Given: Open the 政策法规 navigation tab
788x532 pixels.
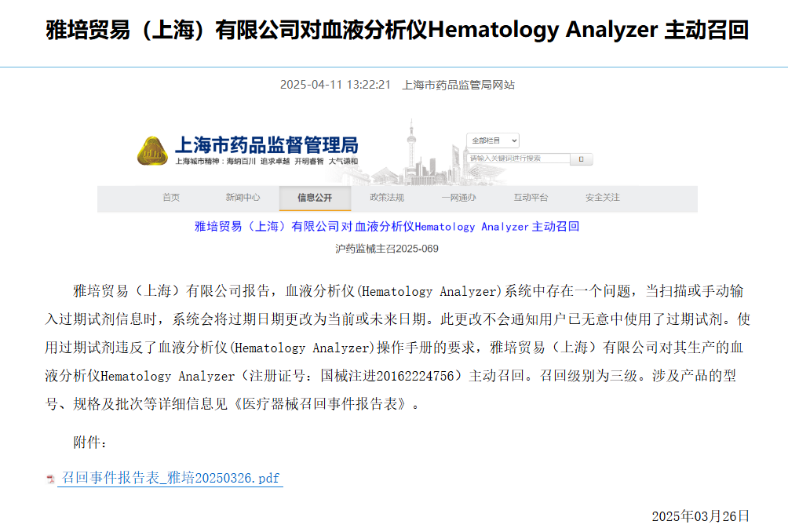Looking at the screenshot, I should pyautogui.click(x=386, y=198).
